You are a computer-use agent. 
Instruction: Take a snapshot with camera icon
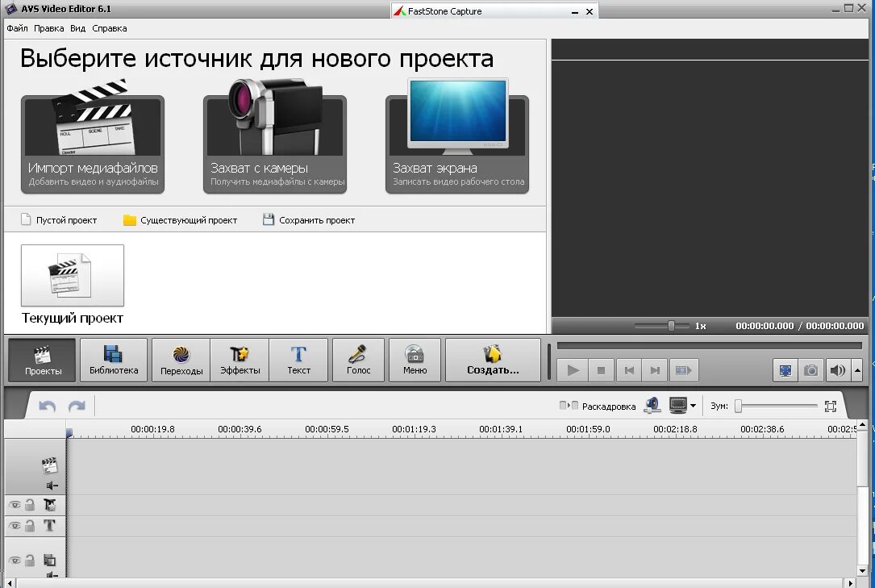pyautogui.click(x=810, y=370)
